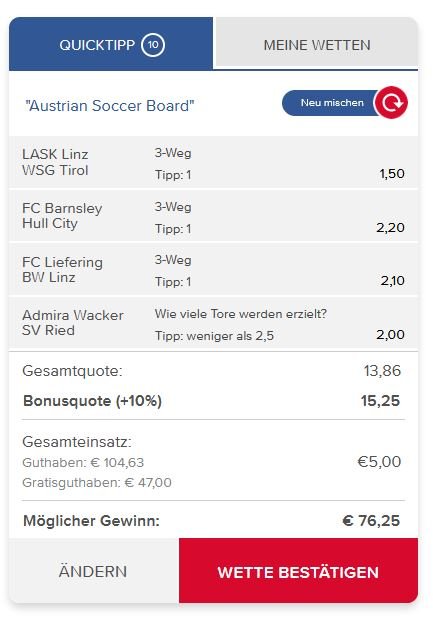Click the Möglicher Gewinn € 76,25 amount
Viewport: 433px width, 618px height.
pyautogui.click(x=371, y=521)
